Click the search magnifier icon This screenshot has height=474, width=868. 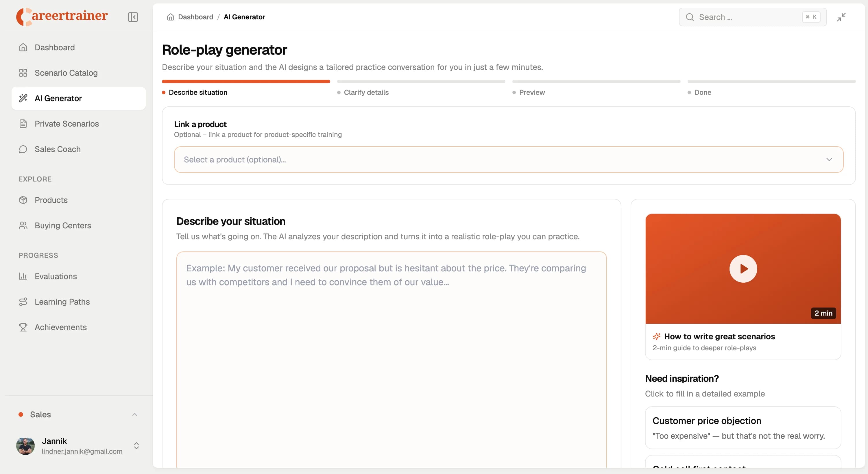pyautogui.click(x=690, y=17)
